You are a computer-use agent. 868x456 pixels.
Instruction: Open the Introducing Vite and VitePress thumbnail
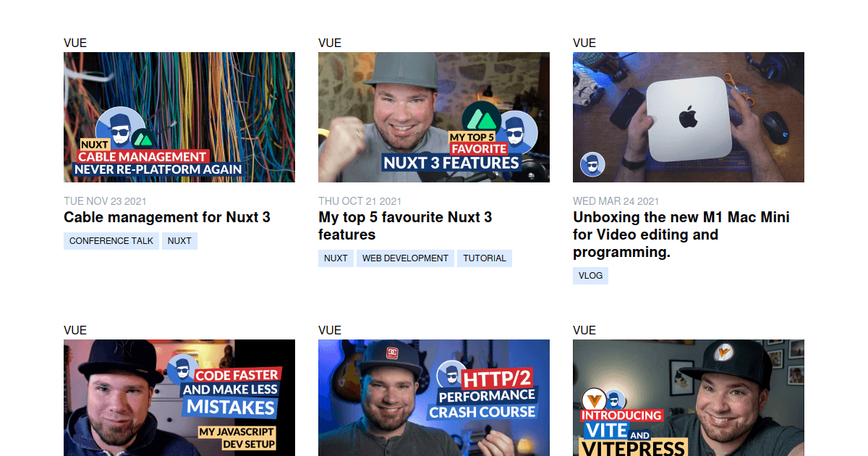pos(689,397)
